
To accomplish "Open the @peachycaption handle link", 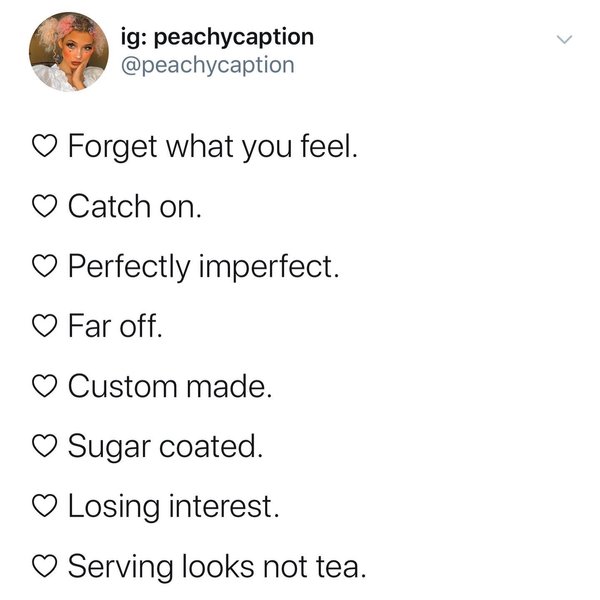I will tap(212, 65).
